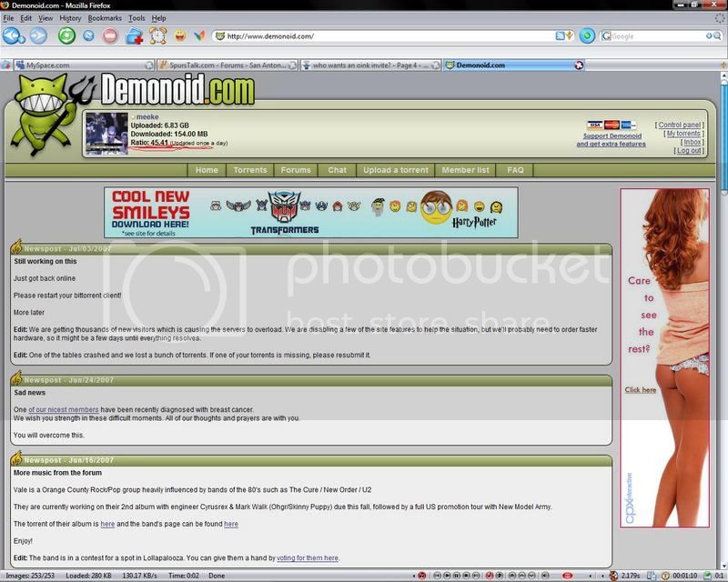Click the meeke user avatar thumbnail
Viewport: 728px width, 582px height.
tap(106, 133)
